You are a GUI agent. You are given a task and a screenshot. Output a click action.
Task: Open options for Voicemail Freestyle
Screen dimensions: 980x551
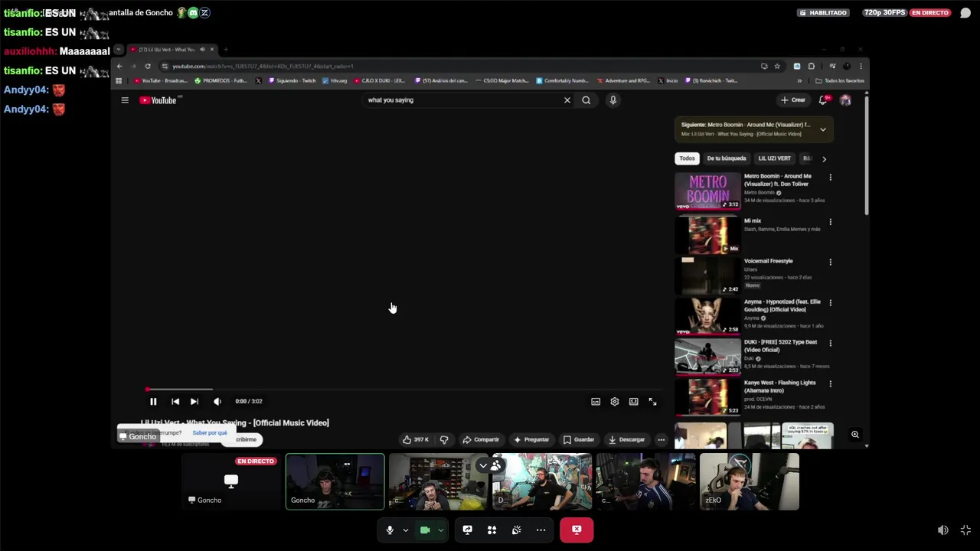[830, 262]
